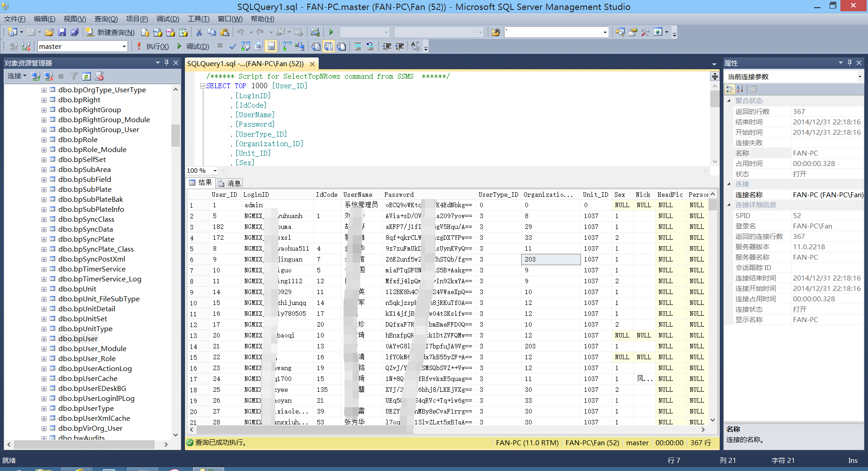Collapse the 聚合状态 property category
Viewport: 868px width, 471px height.
729,101
